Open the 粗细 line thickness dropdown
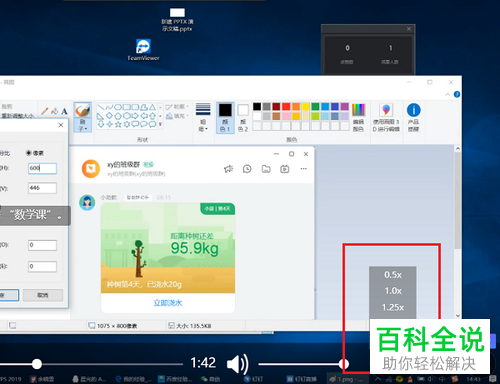The width and height of the screenshot is (500, 384). click(203, 117)
